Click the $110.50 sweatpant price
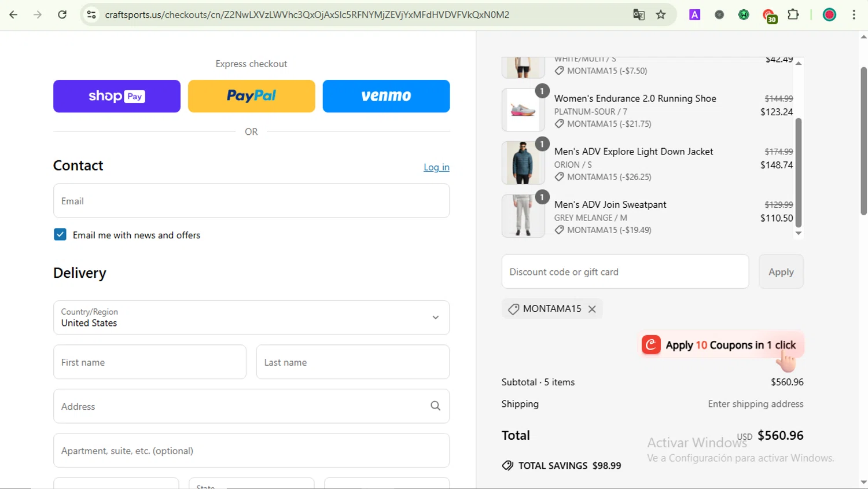This screenshot has height=489, width=868. [x=777, y=218]
